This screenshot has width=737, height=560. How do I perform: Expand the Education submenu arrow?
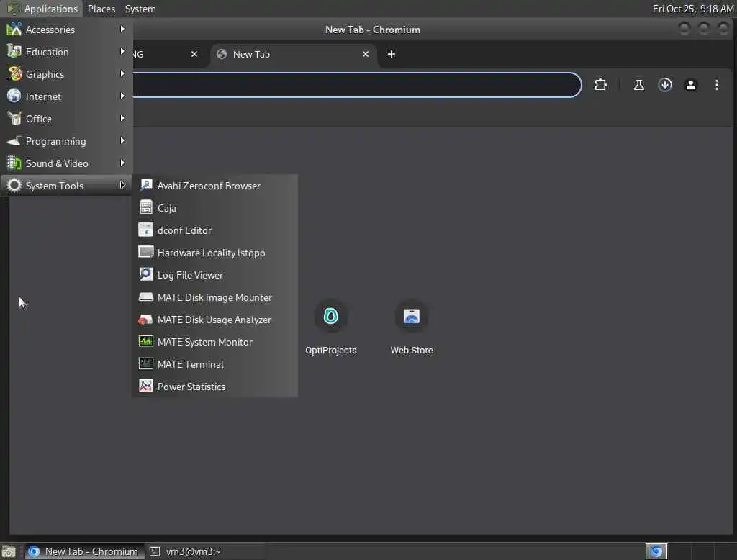122,51
